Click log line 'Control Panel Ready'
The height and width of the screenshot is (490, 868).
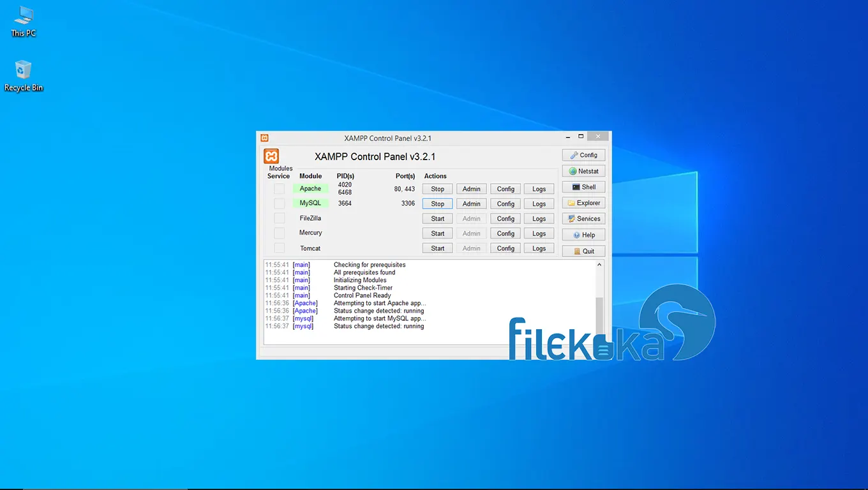362,295
